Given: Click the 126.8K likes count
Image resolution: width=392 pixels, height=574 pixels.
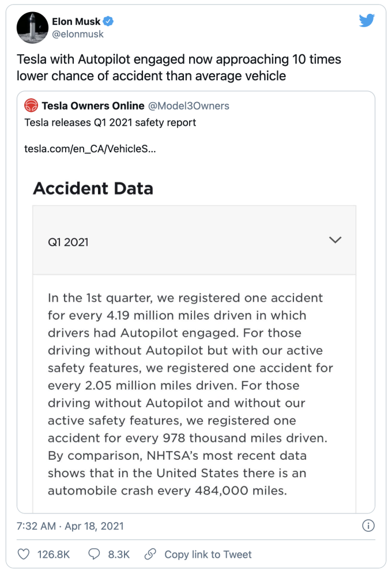Looking at the screenshot, I should coord(54,554).
